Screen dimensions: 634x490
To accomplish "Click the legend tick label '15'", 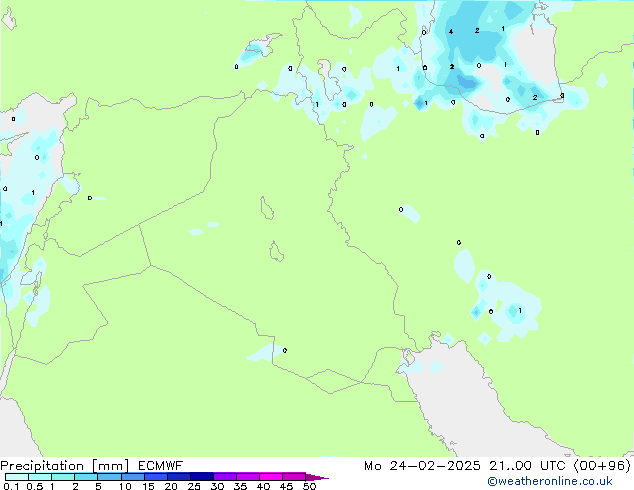I will 148,486.
